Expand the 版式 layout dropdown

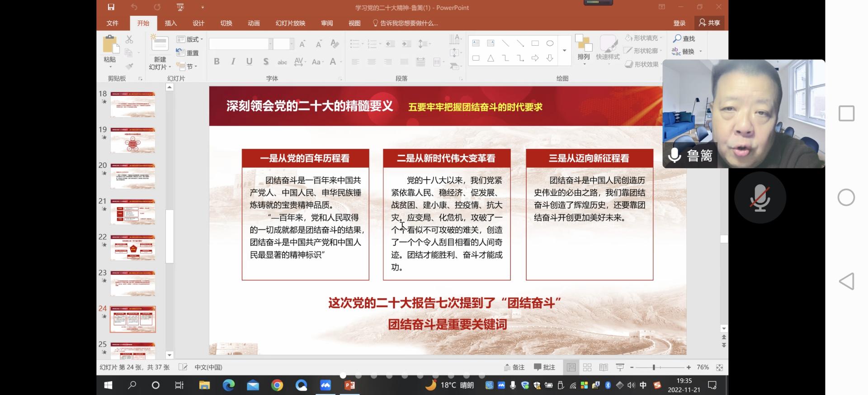[190, 39]
